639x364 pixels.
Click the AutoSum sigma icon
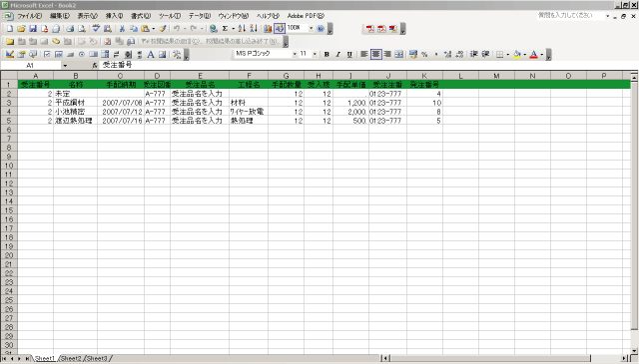[225, 29]
